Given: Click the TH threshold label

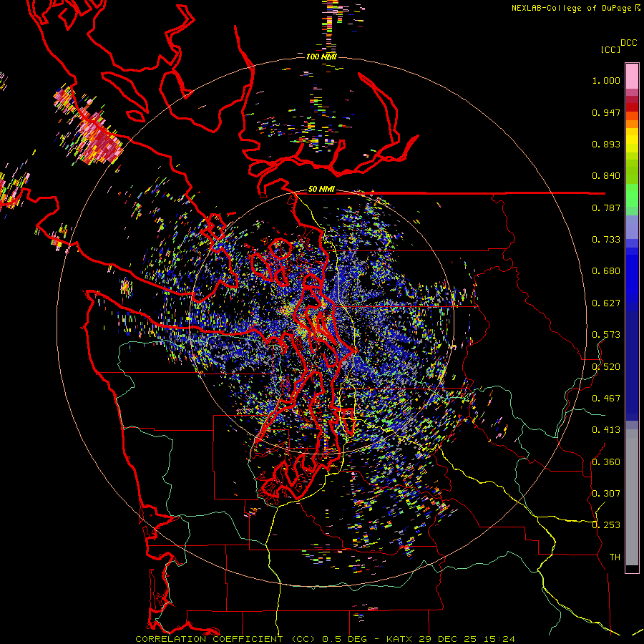Looking at the screenshot, I should click(x=615, y=557).
